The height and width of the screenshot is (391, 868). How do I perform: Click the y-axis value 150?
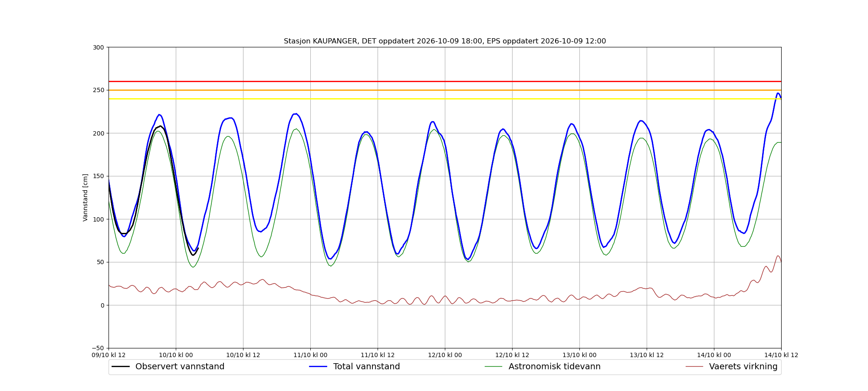coord(99,176)
